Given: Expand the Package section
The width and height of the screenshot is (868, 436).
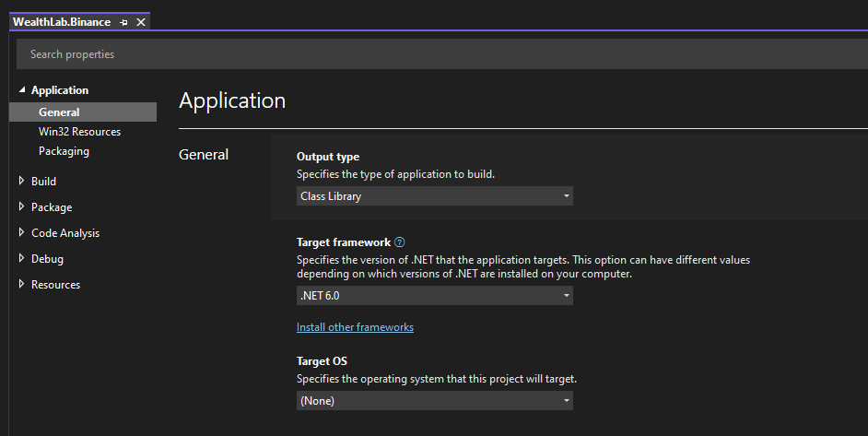Looking at the screenshot, I should click(x=21, y=206).
